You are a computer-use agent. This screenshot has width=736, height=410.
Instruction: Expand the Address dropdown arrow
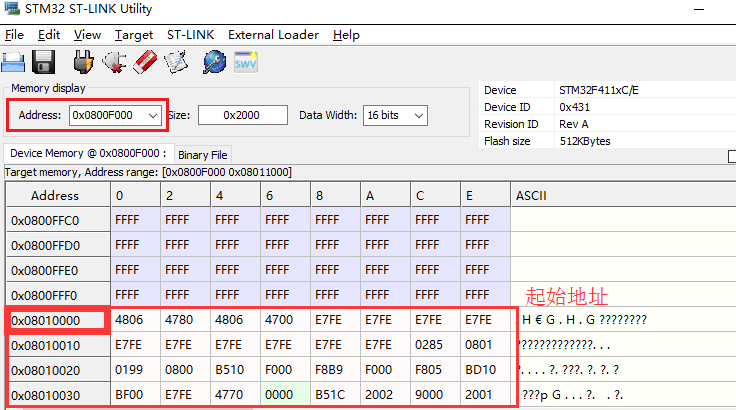pos(153,116)
